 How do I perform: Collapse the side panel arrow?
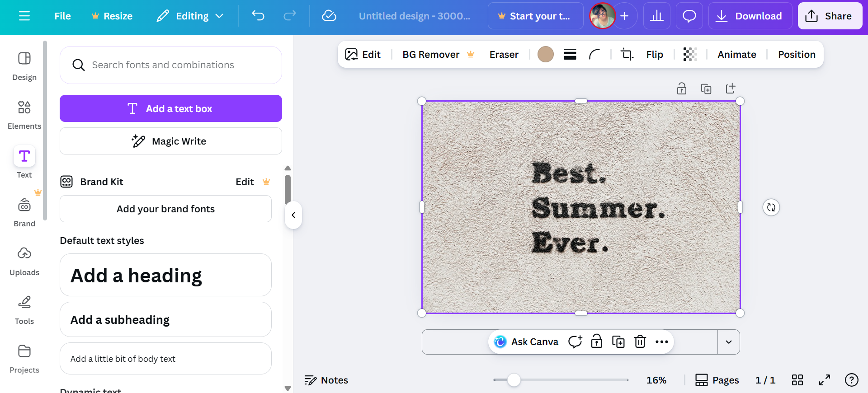[x=293, y=215]
